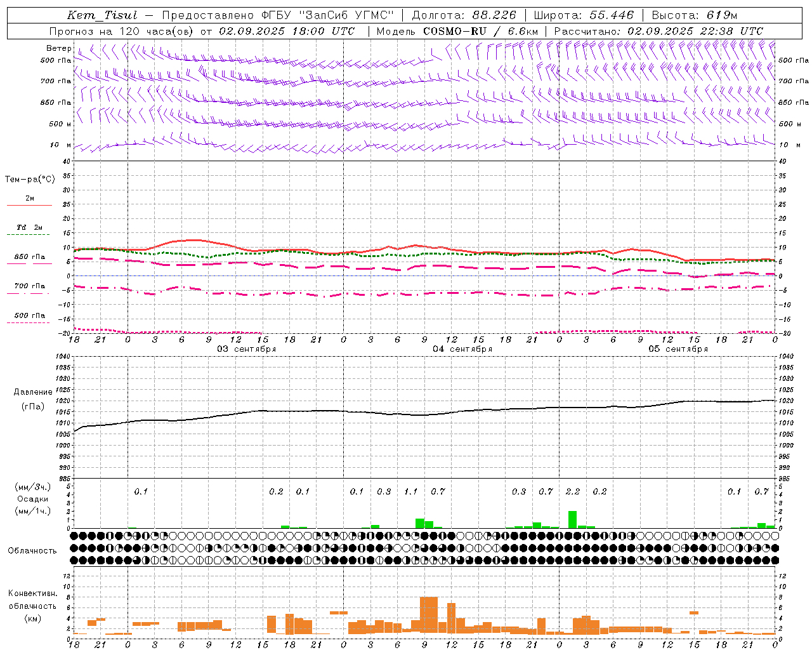Click the precipitation value "2.2"
812x650 pixels.
(573, 491)
